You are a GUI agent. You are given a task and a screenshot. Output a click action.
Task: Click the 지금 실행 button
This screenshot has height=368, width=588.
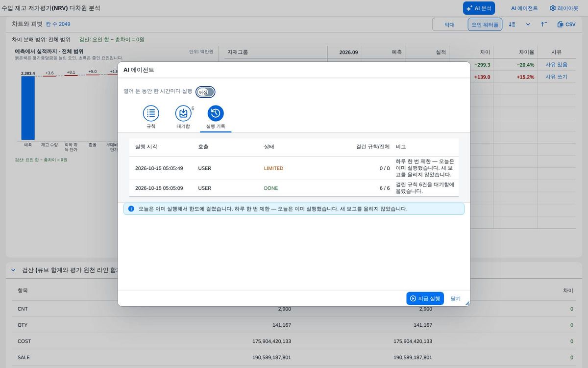(x=425, y=298)
